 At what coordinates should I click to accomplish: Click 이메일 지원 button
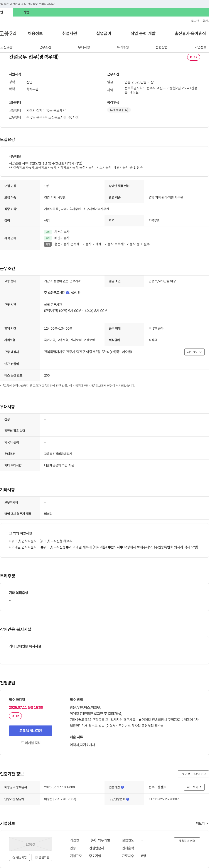(30, 743)
